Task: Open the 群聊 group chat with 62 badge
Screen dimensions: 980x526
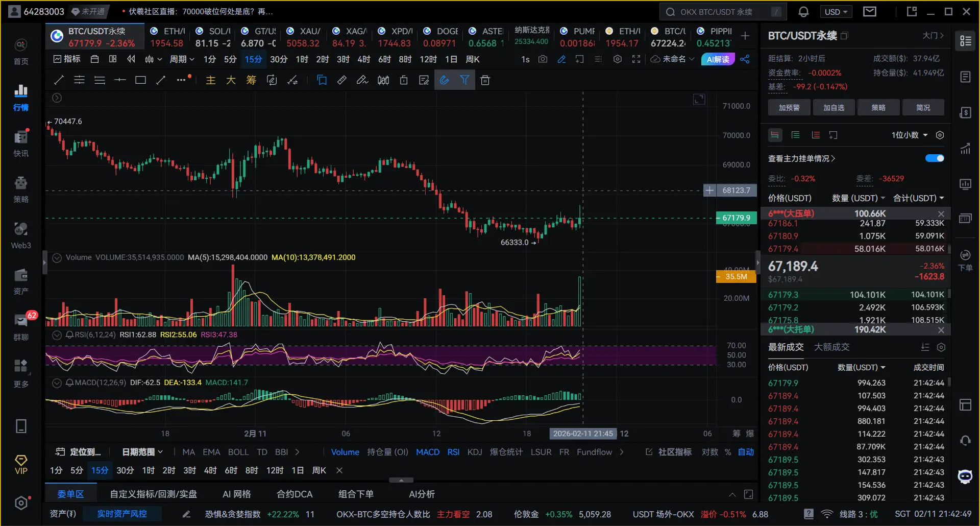Action: (x=21, y=327)
